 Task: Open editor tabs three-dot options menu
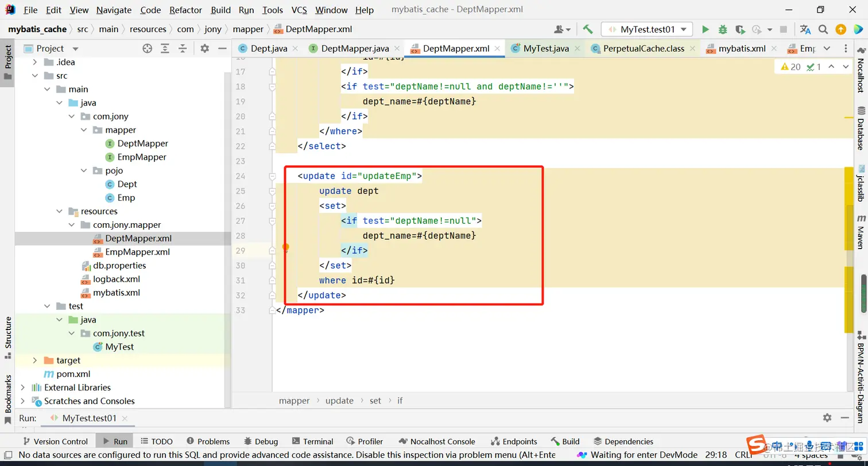click(846, 49)
